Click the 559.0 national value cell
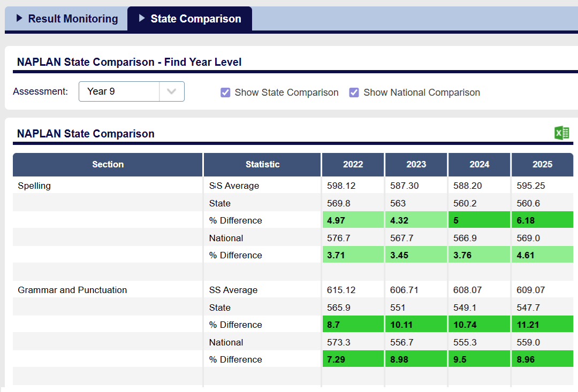 click(x=542, y=342)
